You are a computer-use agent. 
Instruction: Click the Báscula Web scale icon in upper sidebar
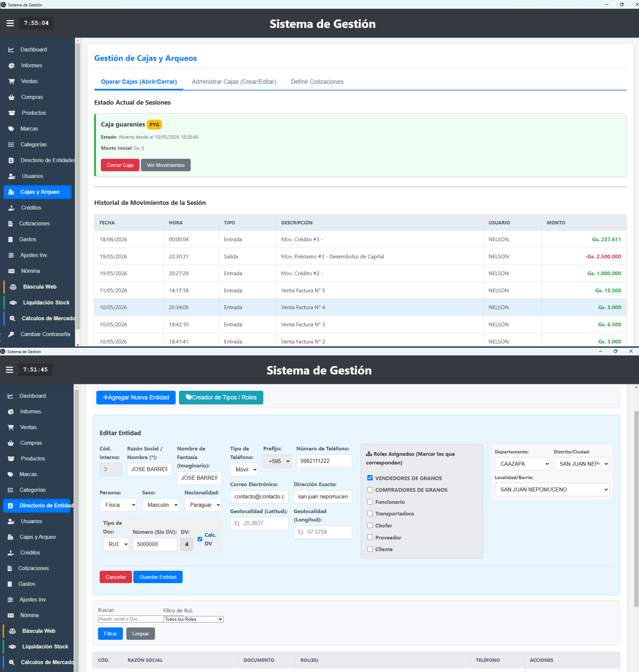click(13, 287)
